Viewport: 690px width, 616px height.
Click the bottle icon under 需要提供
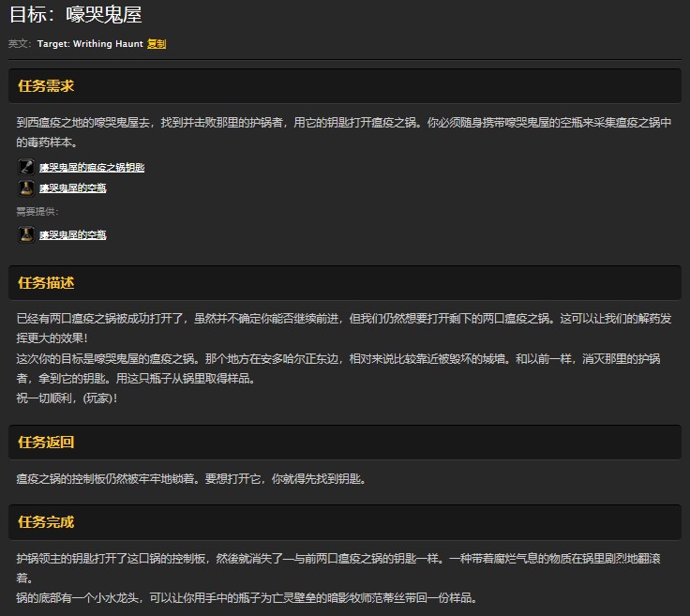click(x=26, y=234)
